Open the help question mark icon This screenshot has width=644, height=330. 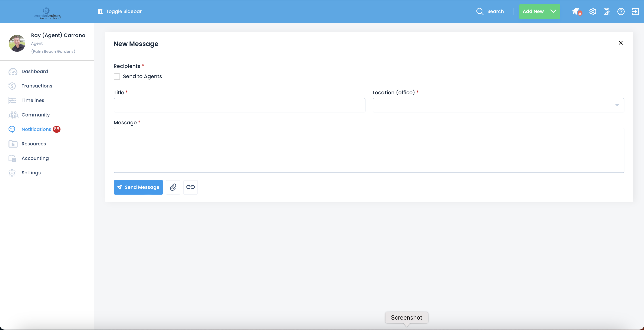(621, 11)
